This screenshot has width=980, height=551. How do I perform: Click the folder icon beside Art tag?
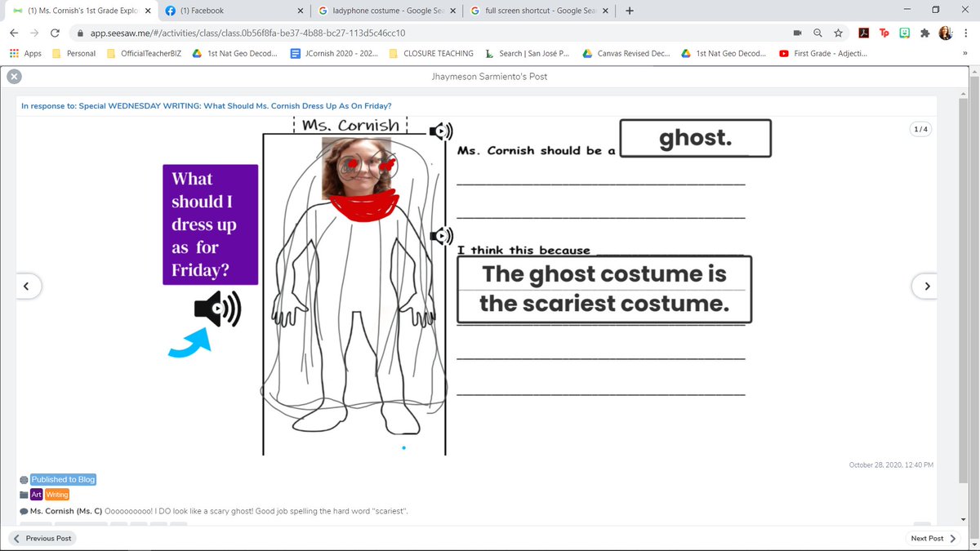coord(24,495)
